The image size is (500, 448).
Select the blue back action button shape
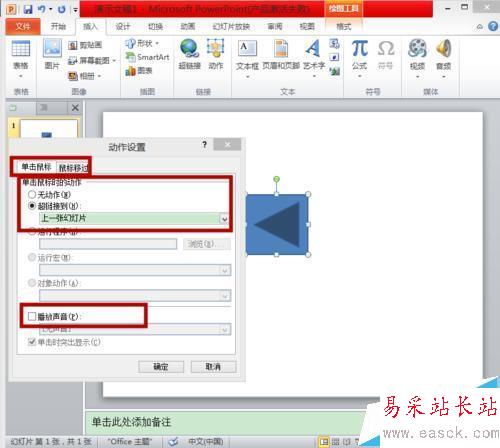coord(277,224)
